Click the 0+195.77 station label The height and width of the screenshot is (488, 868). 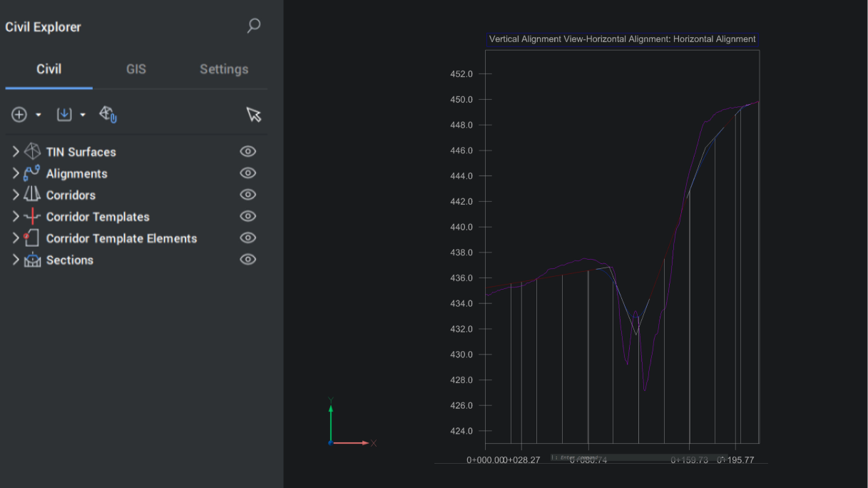point(735,460)
